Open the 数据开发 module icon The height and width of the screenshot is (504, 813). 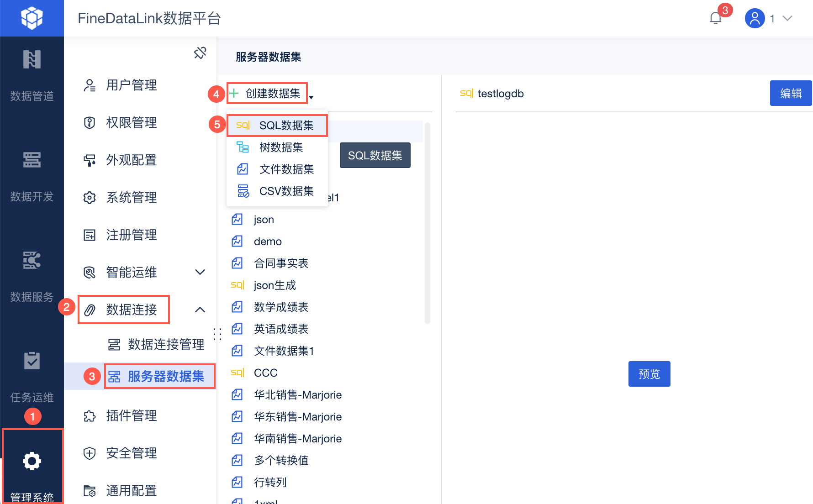(x=32, y=160)
